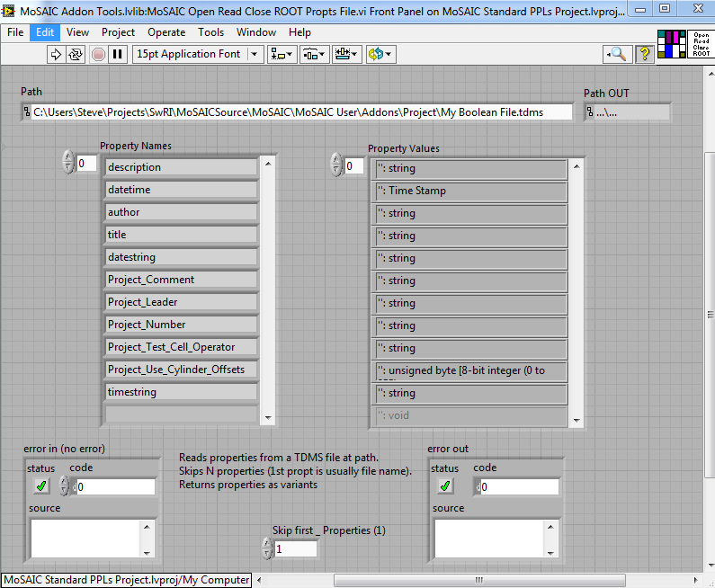Select the 'timestring' property entry

tap(181, 392)
